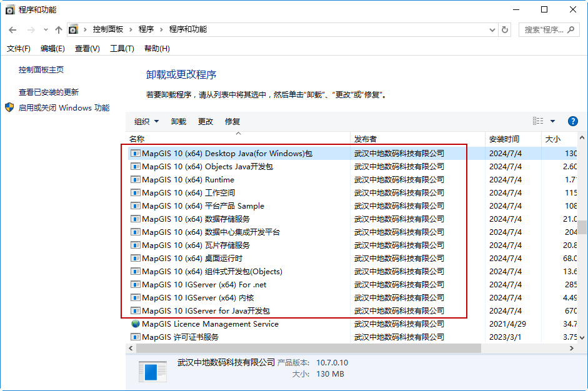Click the icon of MapGIS 10 (x64) Runtime
This screenshot has height=391, width=588.
click(x=136, y=179)
